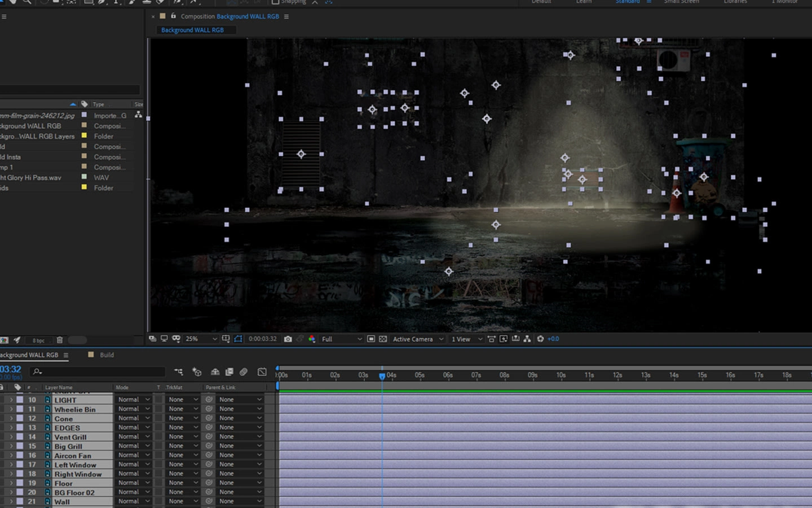
Task: Click the timeline layer search field
Action: 99,371
